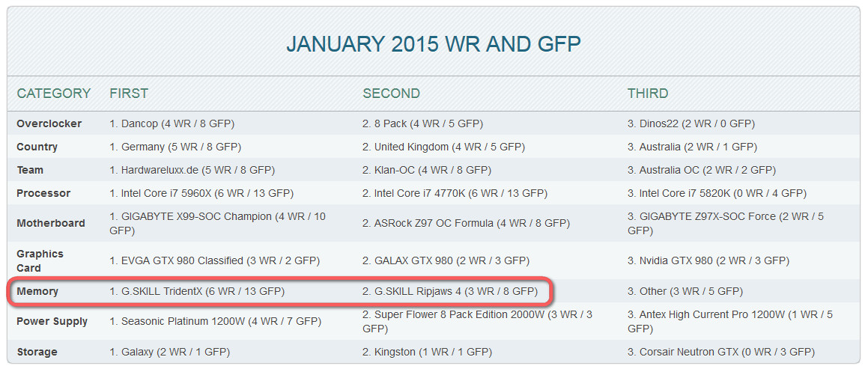Select the Germany country entry
The height and width of the screenshot is (369, 868).
(x=175, y=147)
